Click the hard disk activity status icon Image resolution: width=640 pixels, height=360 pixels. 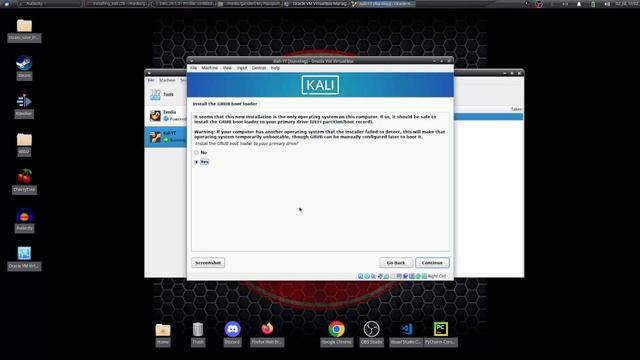pyautogui.click(x=360, y=276)
